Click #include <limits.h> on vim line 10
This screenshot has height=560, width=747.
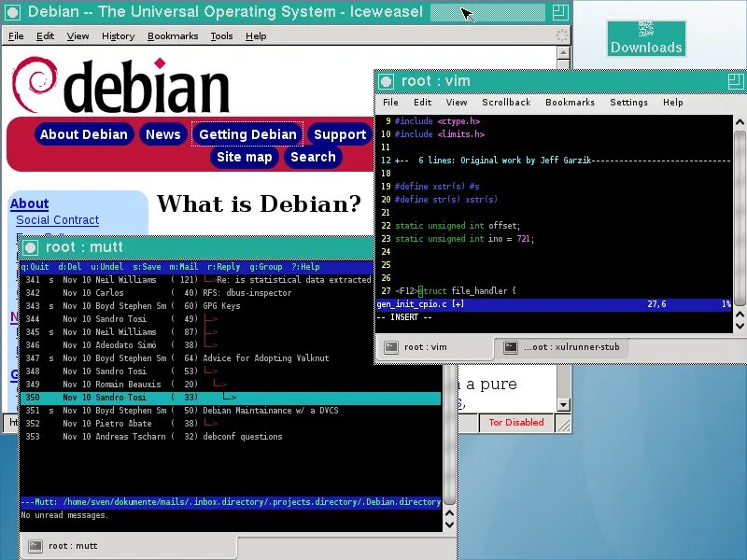[439, 134]
